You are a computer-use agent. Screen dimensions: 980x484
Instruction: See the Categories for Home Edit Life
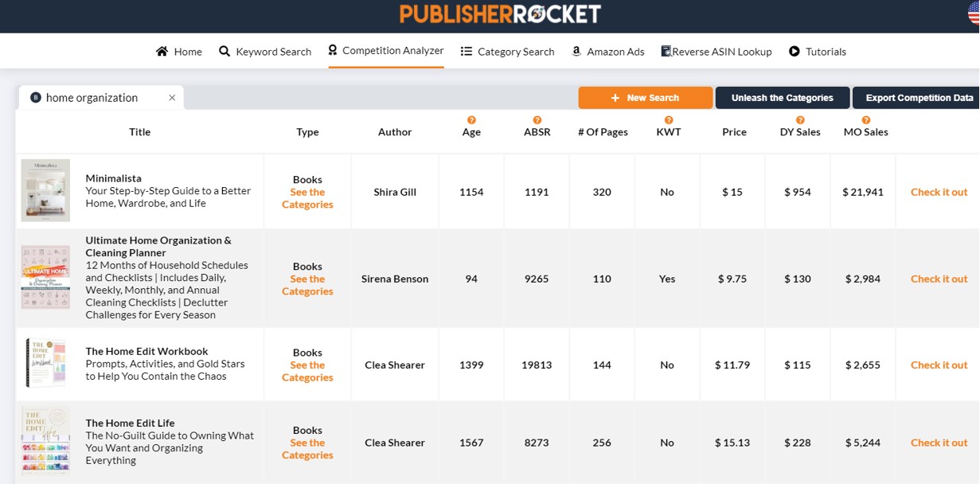307,449
